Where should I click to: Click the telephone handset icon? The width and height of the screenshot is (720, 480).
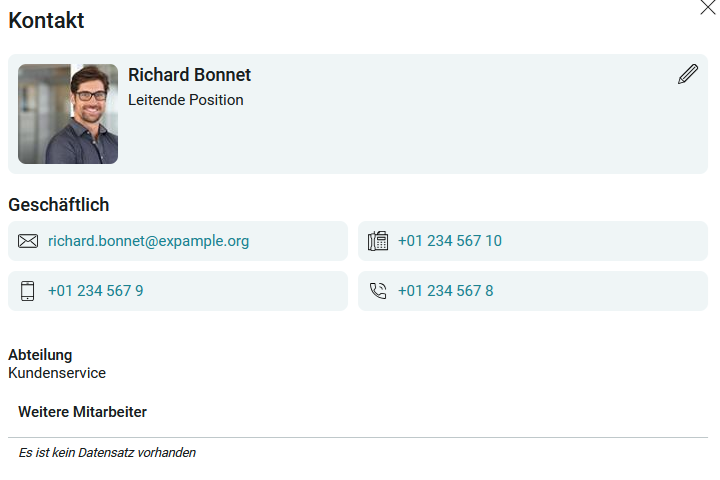point(378,291)
